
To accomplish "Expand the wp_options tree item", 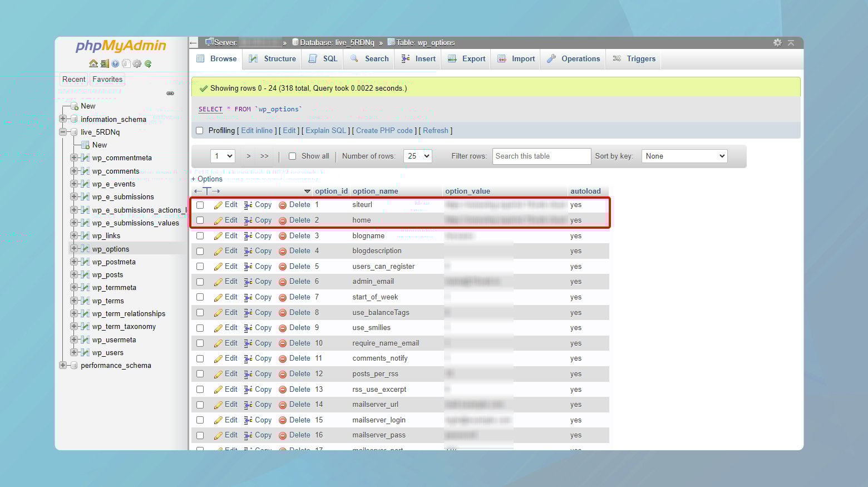I will 75,249.
